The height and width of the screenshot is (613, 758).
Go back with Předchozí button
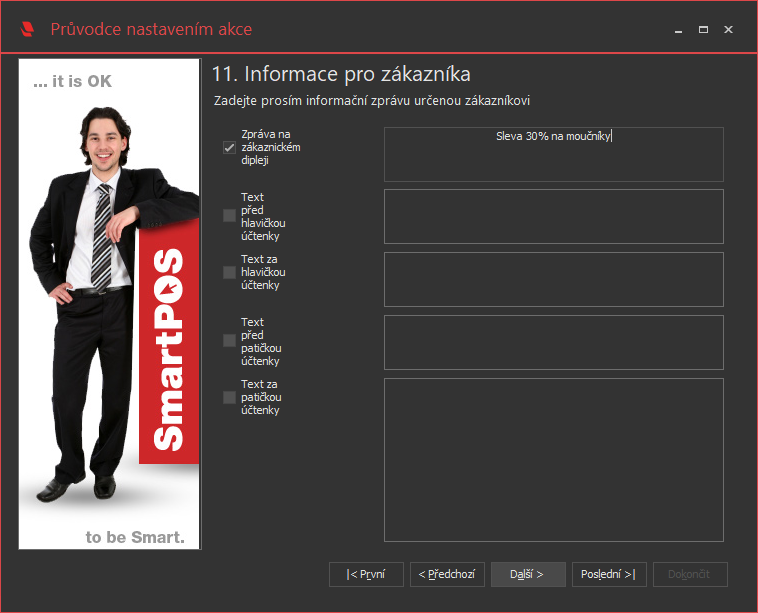click(x=447, y=574)
